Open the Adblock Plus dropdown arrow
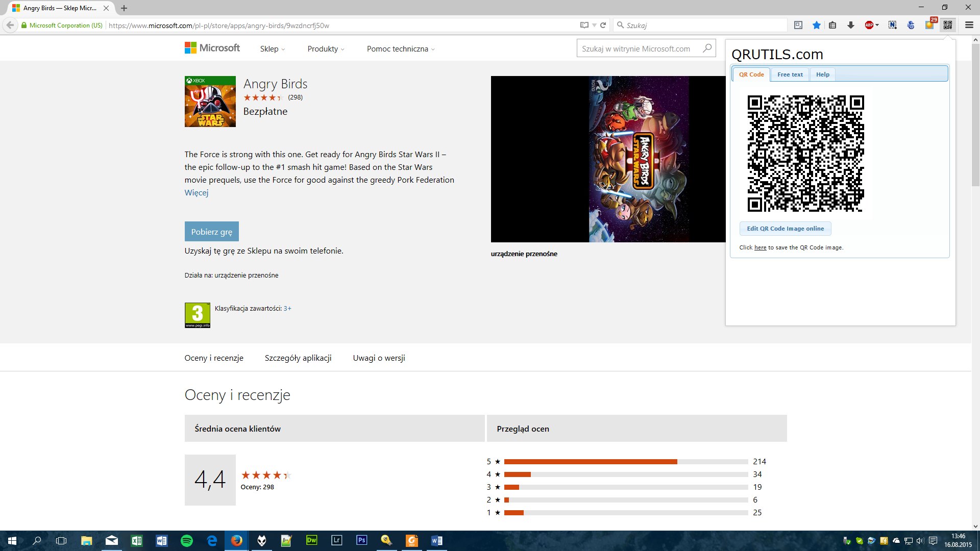Viewport: 980px width, 551px height. click(x=877, y=25)
